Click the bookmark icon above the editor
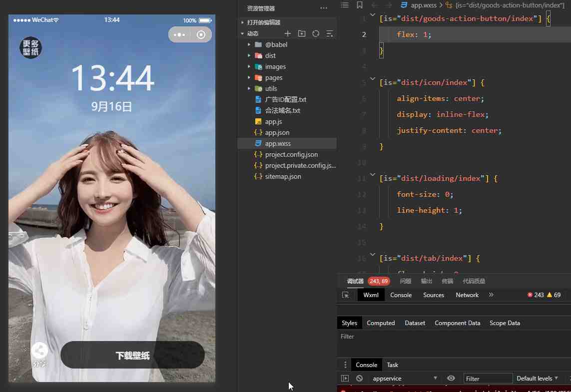Image resolution: width=571 pixels, height=392 pixels. pos(359,5)
